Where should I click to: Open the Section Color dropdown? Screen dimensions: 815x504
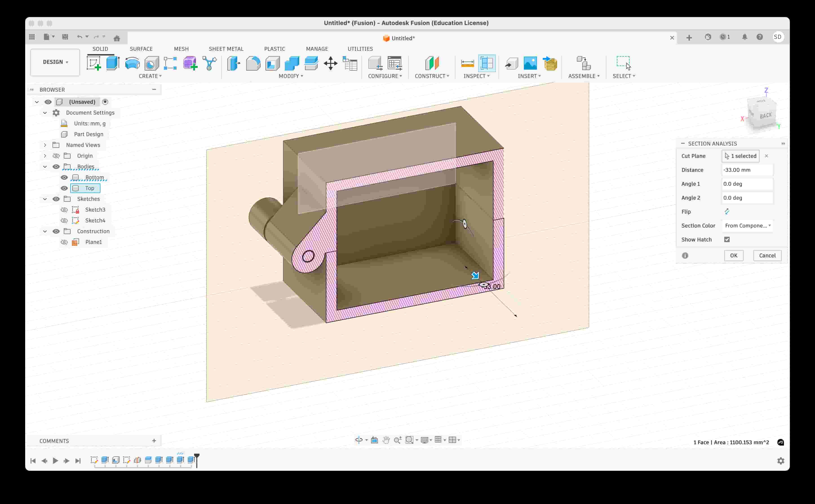click(x=747, y=225)
